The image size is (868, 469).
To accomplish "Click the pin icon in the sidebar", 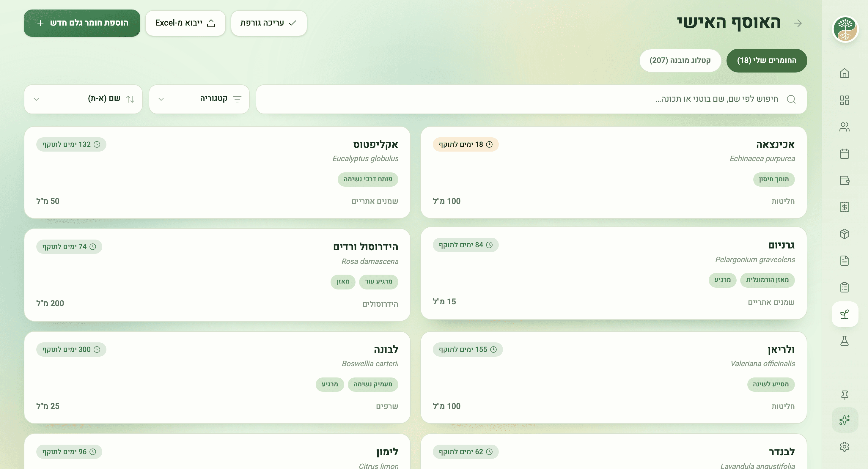I will [x=845, y=394].
